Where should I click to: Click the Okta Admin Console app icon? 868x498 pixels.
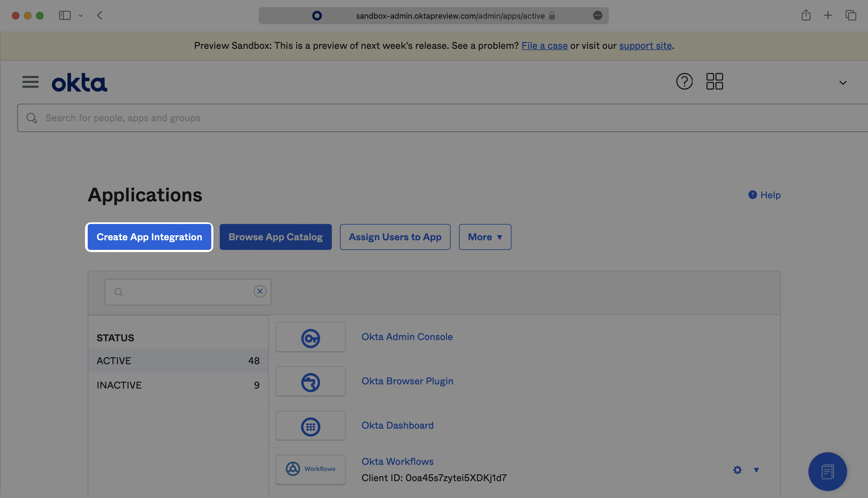tap(310, 337)
